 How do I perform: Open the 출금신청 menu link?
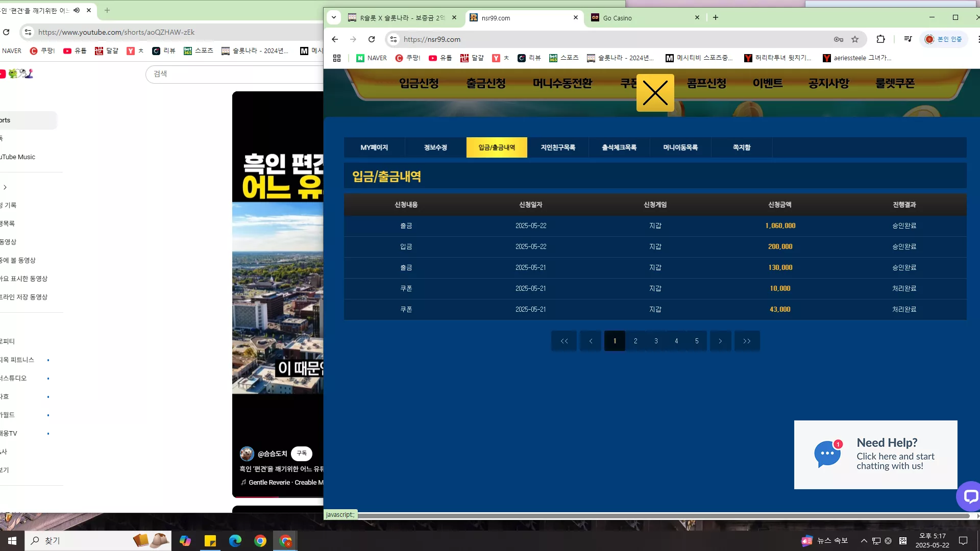coord(485,83)
